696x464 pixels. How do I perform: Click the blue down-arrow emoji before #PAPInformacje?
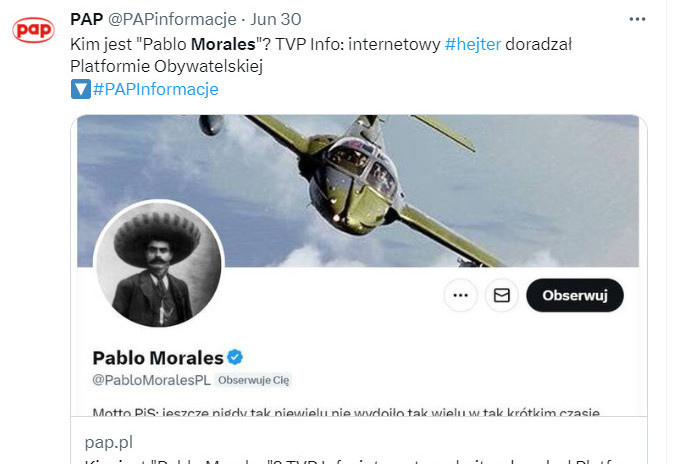81,89
